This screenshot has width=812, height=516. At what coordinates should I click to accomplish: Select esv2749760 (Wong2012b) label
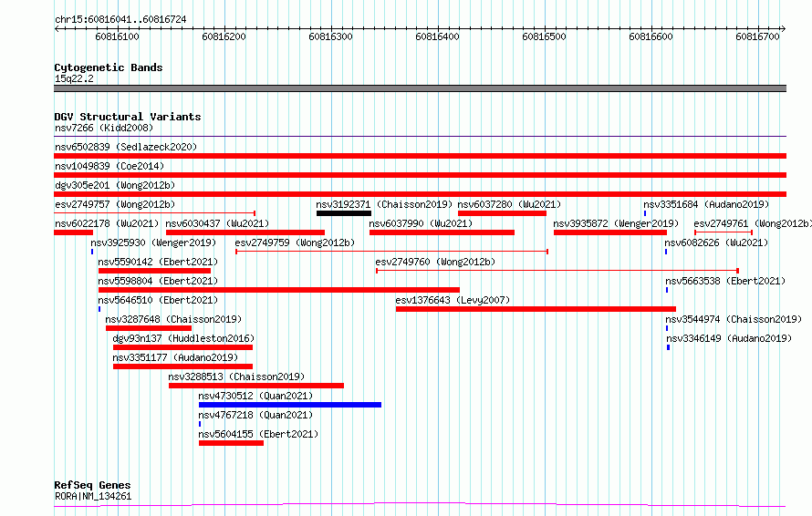(x=435, y=262)
